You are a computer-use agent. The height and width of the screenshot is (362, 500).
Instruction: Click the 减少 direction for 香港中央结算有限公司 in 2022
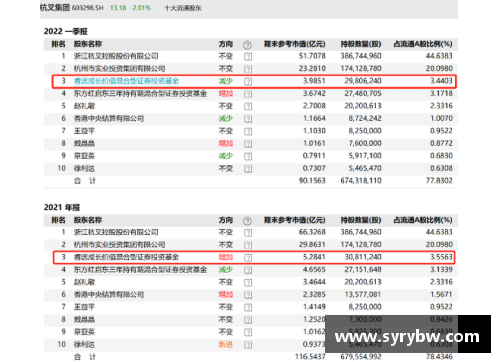point(226,118)
